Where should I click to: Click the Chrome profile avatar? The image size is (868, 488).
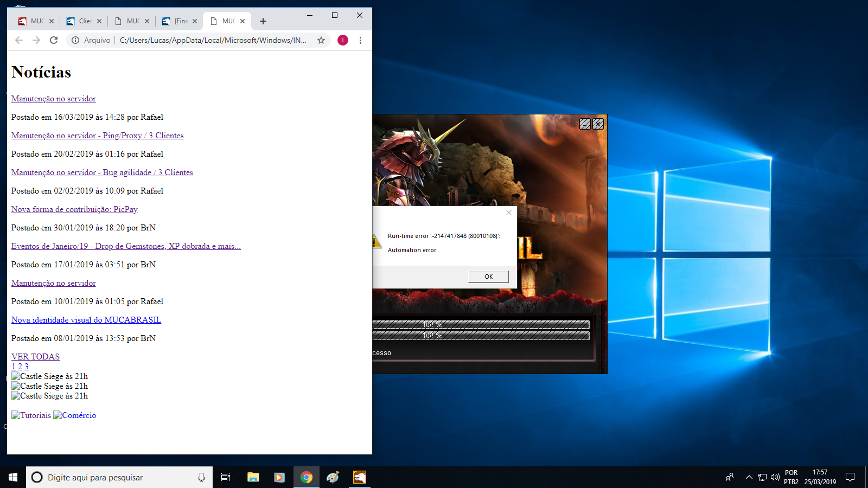click(x=343, y=40)
